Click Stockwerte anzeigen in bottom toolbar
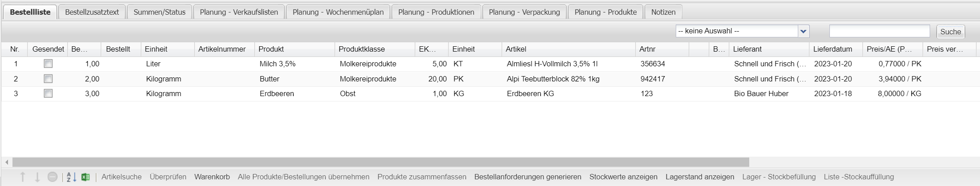The width and height of the screenshot is (980, 186). point(623,177)
